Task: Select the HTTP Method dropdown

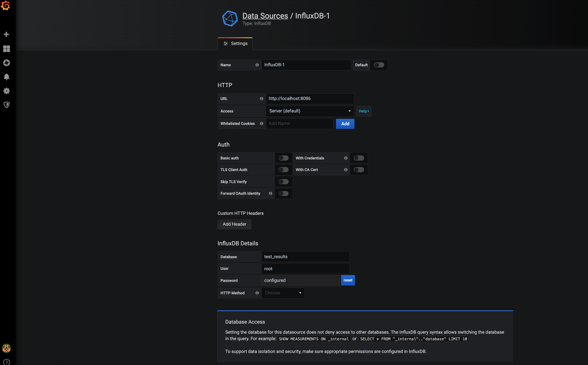Action: [283, 293]
